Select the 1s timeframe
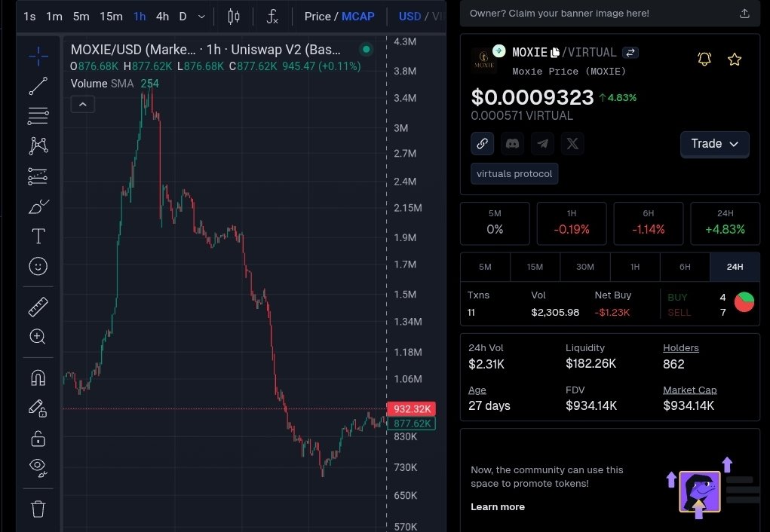 [x=29, y=17]
